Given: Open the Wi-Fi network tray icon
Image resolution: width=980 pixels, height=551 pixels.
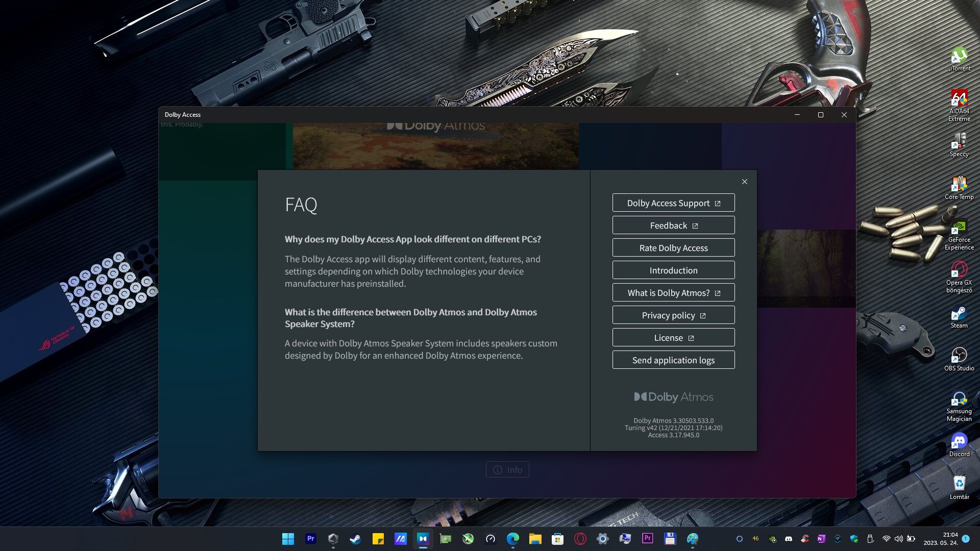Looking at the screenshot, I should (x=887, y=539).
